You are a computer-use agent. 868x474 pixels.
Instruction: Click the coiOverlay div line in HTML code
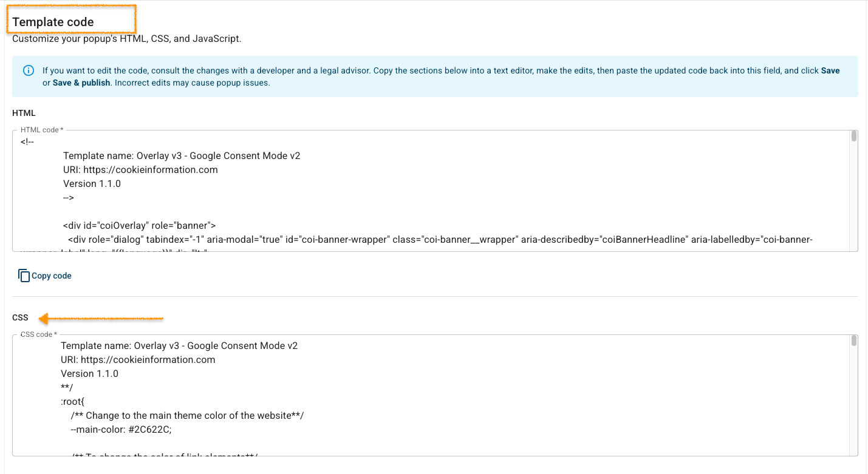139,225
